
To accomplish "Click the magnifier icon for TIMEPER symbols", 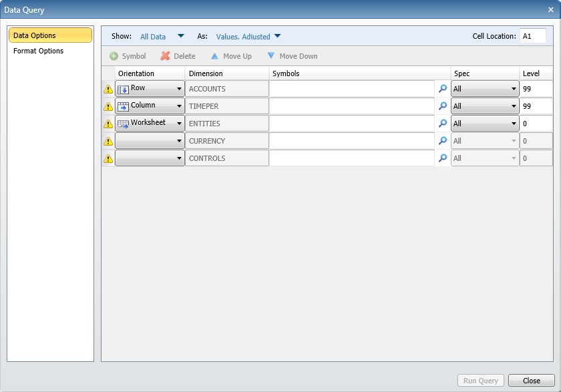I will click(x=442, y=106).
